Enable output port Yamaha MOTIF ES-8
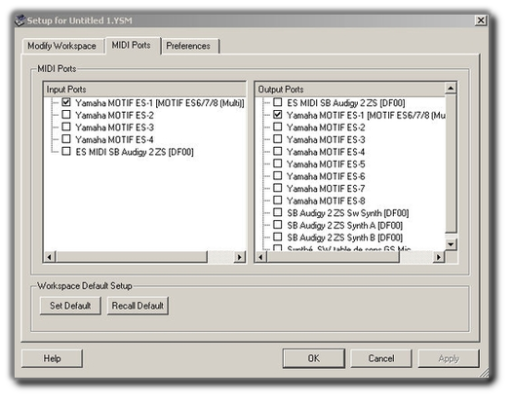 (278, 200)
